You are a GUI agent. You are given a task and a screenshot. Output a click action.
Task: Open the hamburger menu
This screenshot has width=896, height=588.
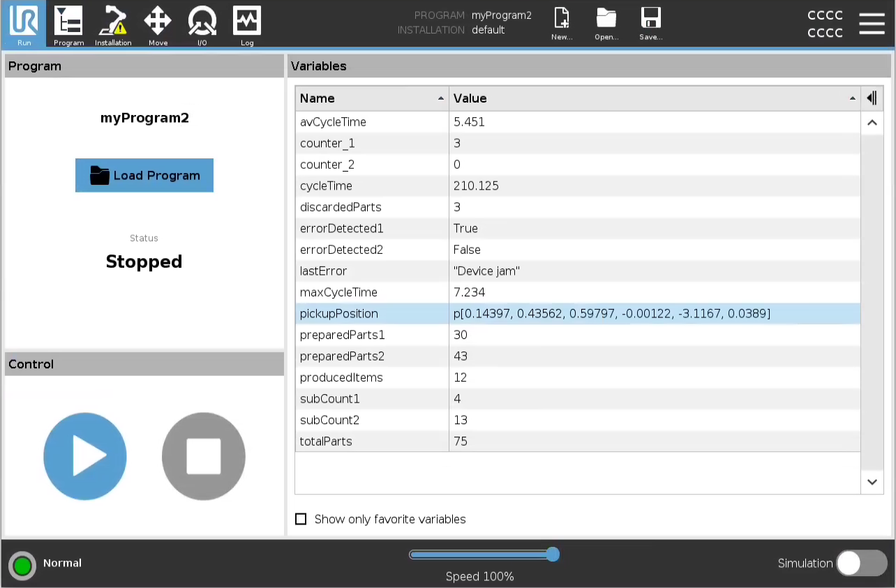[x=872, y=24]
